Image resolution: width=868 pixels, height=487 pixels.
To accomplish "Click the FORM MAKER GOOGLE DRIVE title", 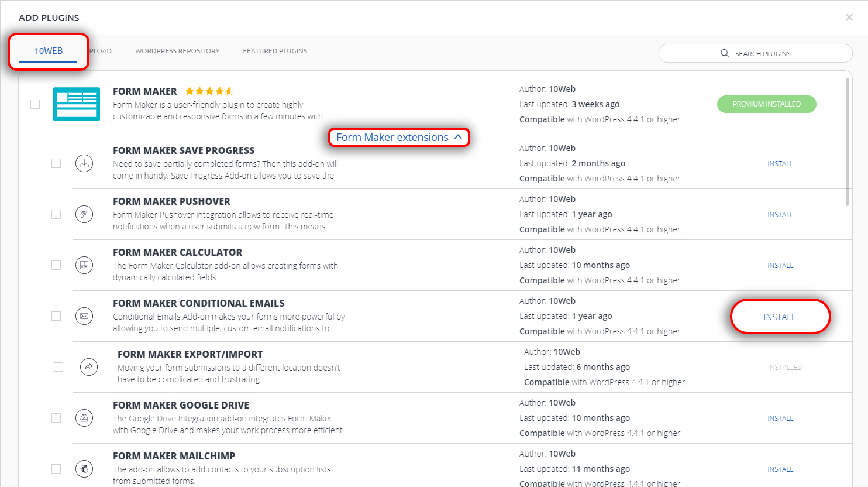I will point(181,405).
